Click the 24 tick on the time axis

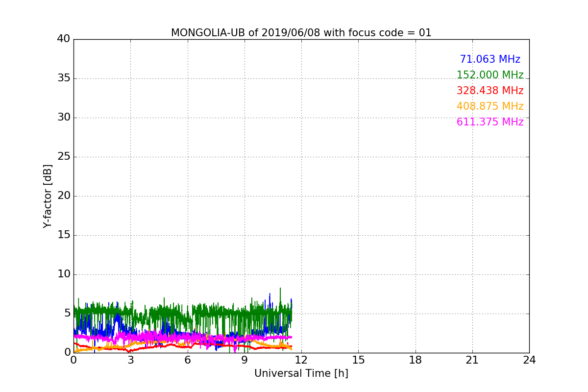529,360
